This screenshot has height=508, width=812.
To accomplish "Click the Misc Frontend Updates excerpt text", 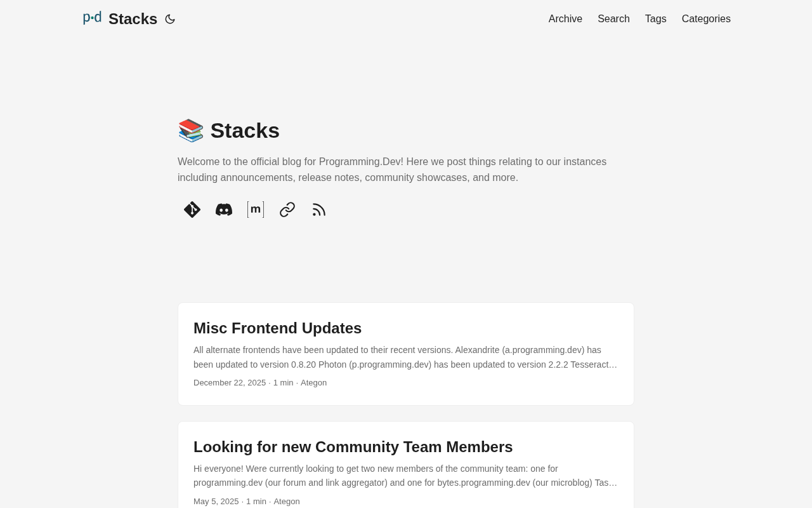I will [x=405, y=357].
